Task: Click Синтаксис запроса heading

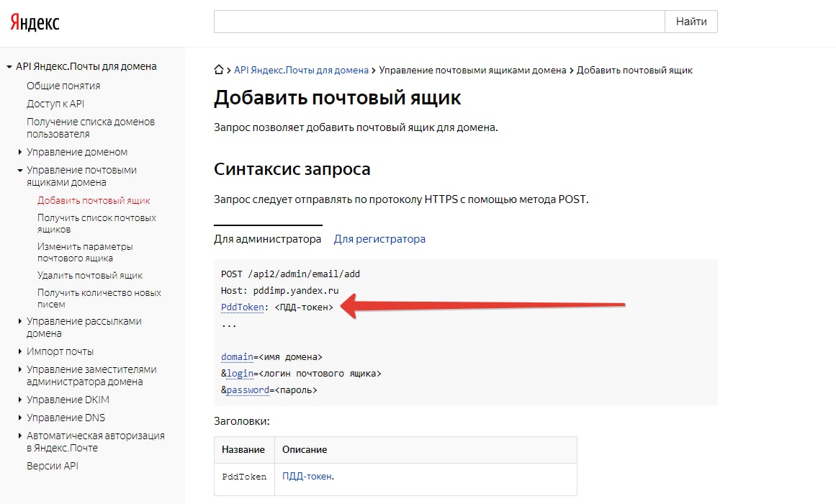Action: click(292, 169)
